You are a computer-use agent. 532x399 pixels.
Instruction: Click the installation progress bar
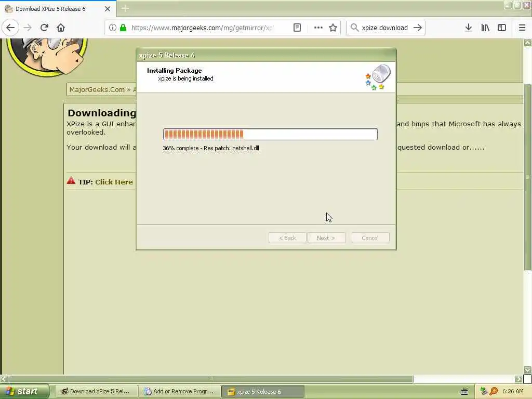[x=270, y=135]
